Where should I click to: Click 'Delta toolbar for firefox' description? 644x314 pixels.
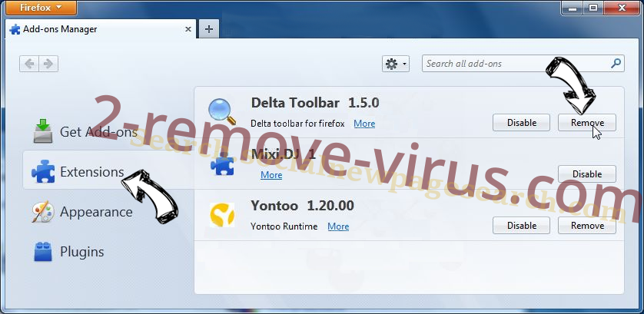[297, 124]
